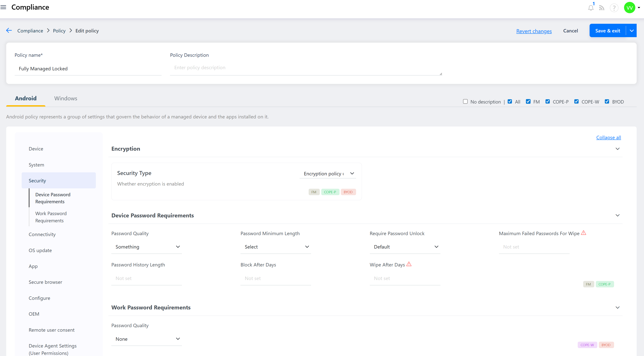This screenshot has height=356, width=644.
Task: Uncheck the COPE-W filter checkbox
Action: click(577, 101)
